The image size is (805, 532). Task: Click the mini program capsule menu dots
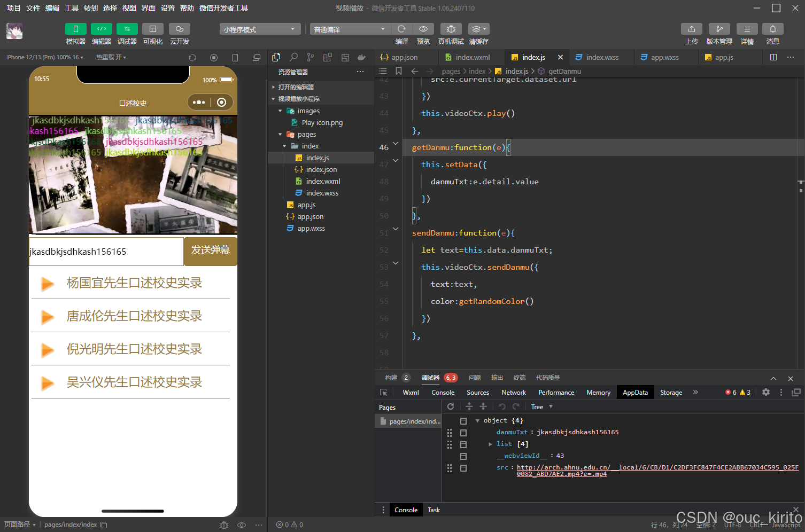pos(199,102)
